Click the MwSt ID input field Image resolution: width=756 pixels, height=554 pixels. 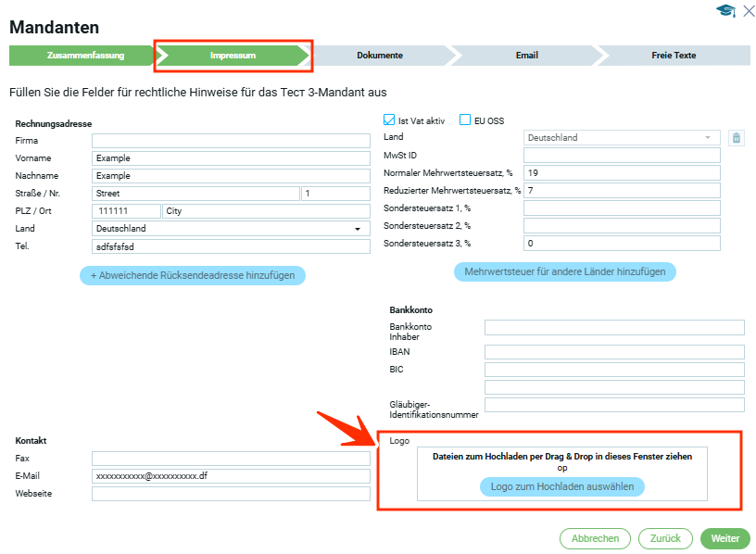[x=621, y=156]
